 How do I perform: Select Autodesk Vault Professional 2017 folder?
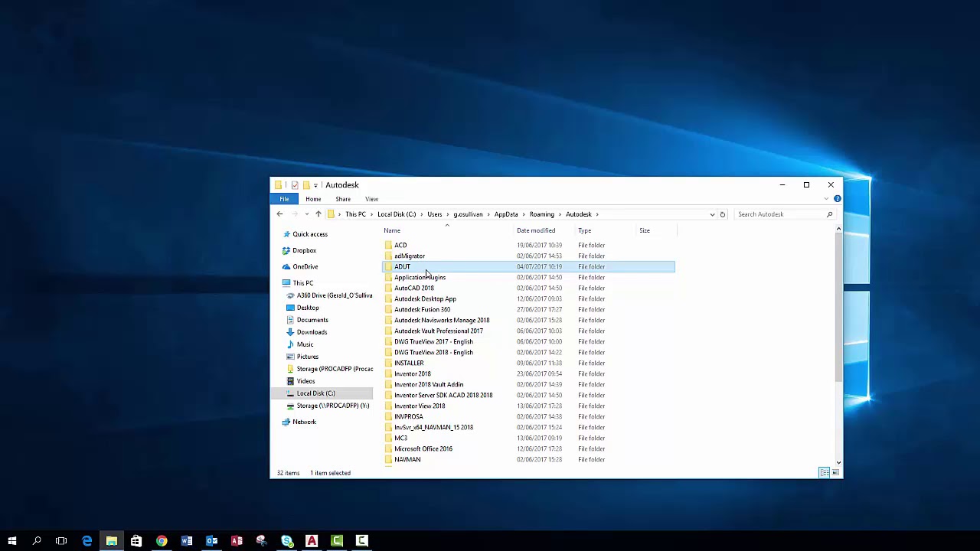438,331
